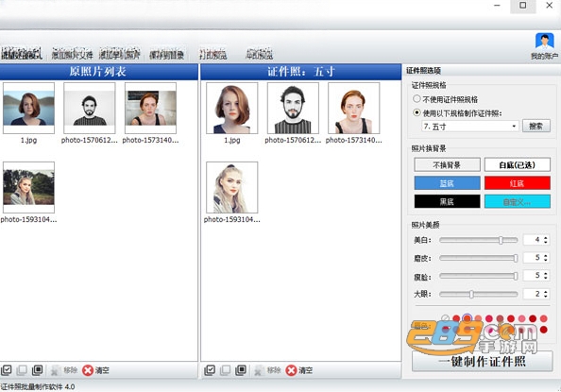
Task: Click the 一键制作证件照 button
Action: click(482, 362)
